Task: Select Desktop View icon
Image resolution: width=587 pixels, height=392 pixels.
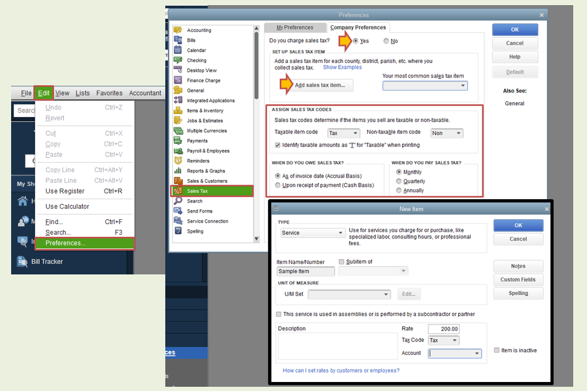Action: pyautogui.click(x=178, y=70)
